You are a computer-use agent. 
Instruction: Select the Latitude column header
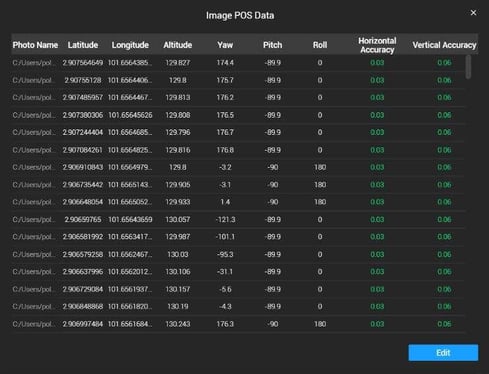point(83,45)
